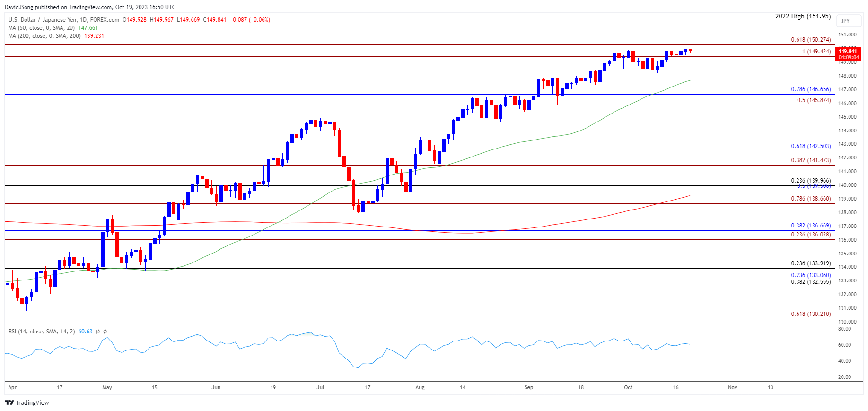Click the 0.236 (133.919) level label
Image resolution: width=868 pixels, height=411 pixels.
pyautogui.click(x=811, y=263)
